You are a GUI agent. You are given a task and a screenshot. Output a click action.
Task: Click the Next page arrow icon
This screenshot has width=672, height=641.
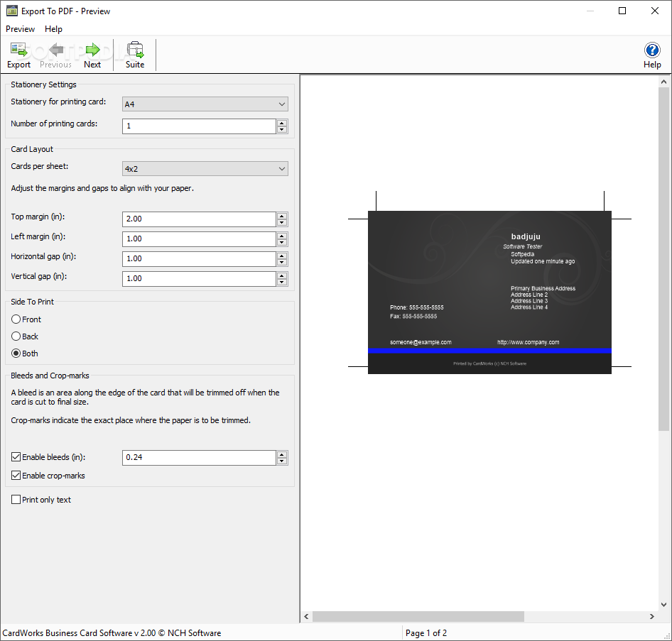pyautogui.click(x=92, y=50)
